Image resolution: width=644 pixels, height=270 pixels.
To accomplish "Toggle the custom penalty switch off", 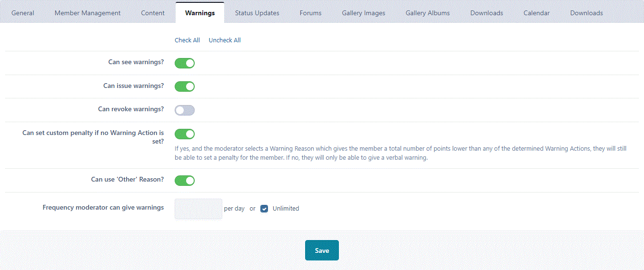I will (x=185, y=134).
